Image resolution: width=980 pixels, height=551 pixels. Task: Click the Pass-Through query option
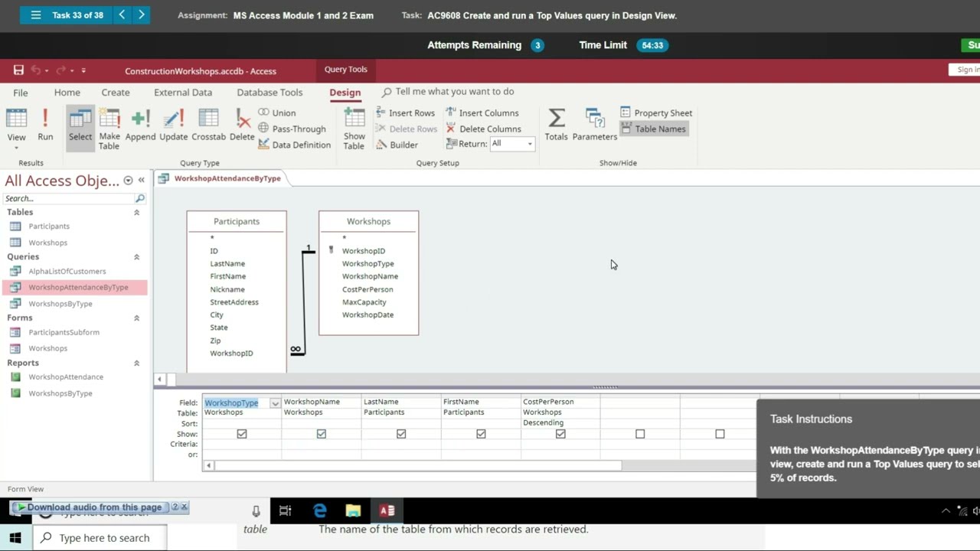pos(292,129)
